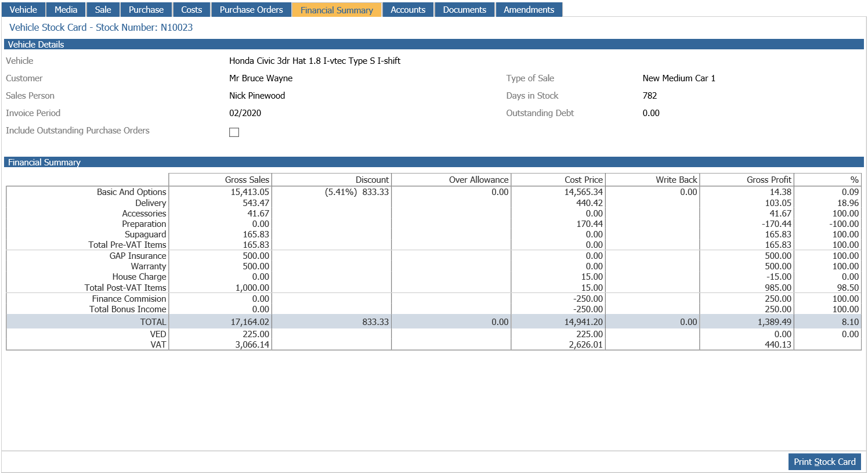Click the Print Stock Card button
Image resolution: width=868 pixels, height=473 pixels.
pyautogui.click(x=824, y=462)
